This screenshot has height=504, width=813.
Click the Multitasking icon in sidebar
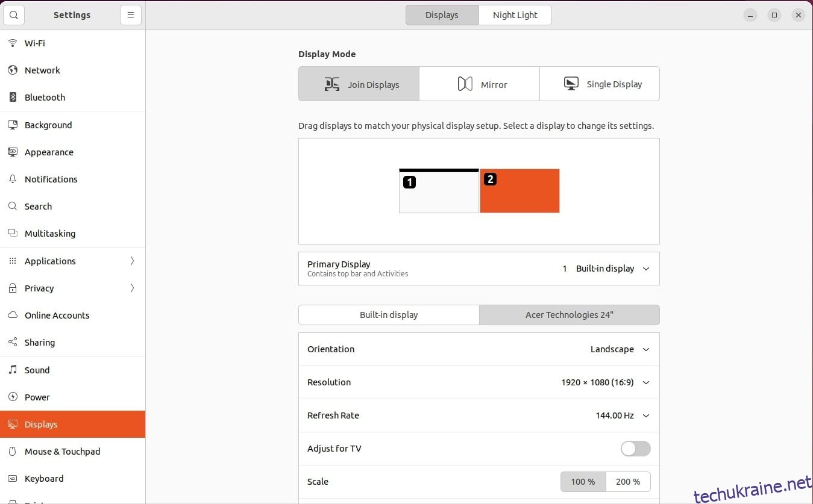[13, 234]
